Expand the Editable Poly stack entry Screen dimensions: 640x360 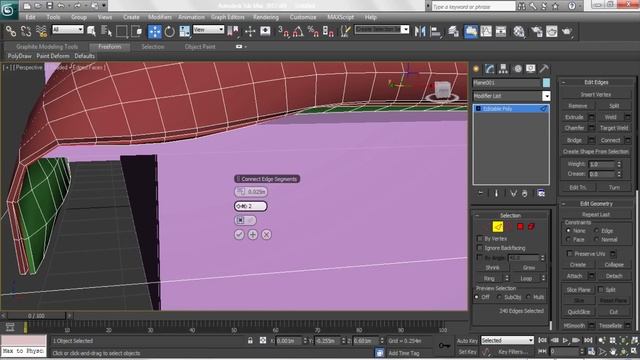point(478,109)
